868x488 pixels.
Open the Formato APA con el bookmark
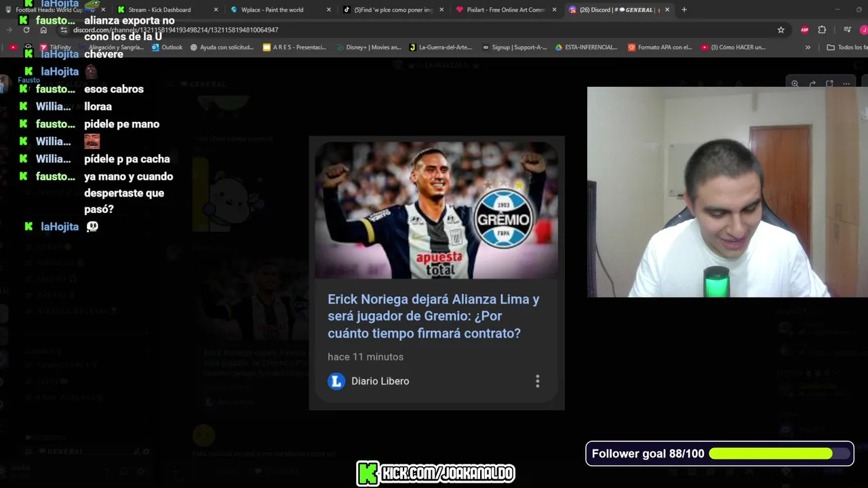click(x=660, y=47)
